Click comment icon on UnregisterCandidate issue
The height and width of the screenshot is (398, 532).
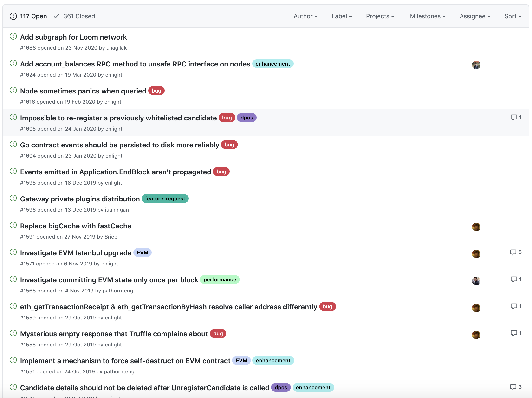pos(513,387)
